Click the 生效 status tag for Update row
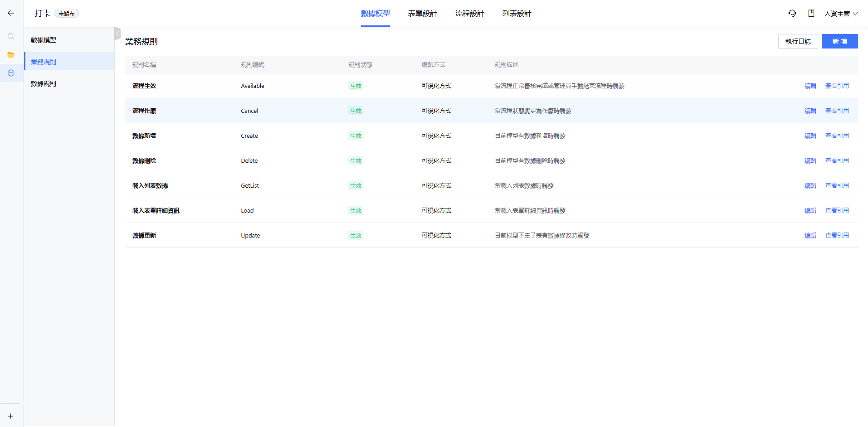Screen dimensions: 868x427 click(x=356, y=235)
